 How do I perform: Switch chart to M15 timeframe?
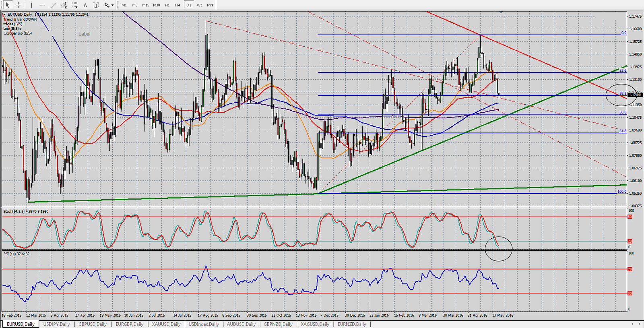[146, 5]
